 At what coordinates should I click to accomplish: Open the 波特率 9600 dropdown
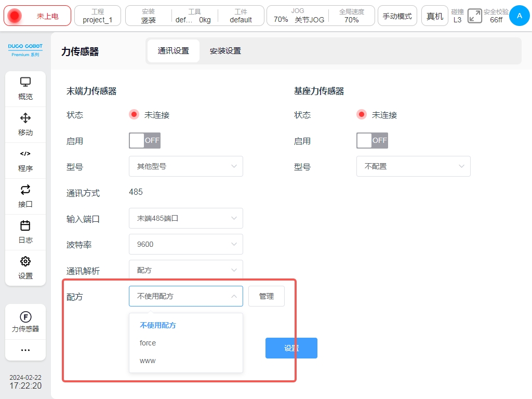(x=185, y=244)
